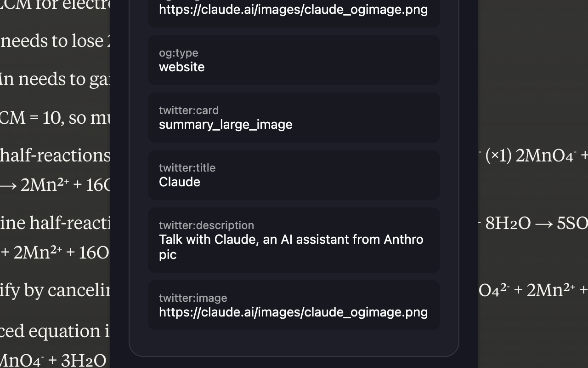Select the word website under og:type
This screenshot has height=368, width=588.
pos(181,67)
